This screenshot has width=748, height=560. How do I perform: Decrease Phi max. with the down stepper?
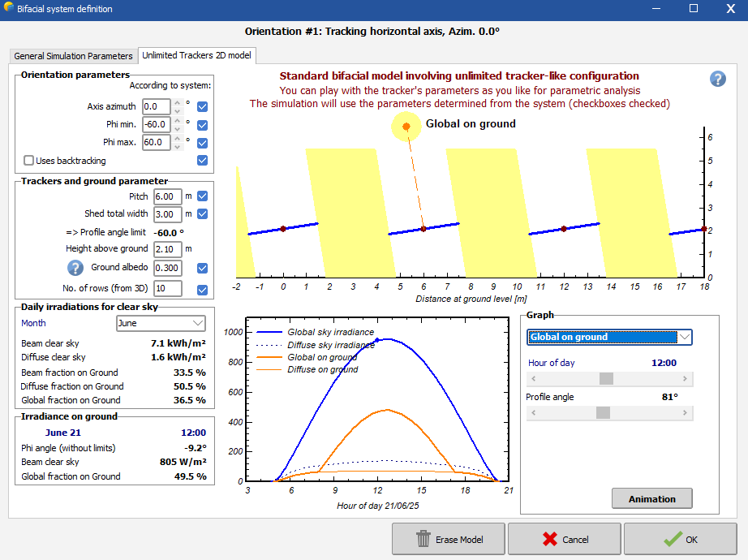point(178,146)
